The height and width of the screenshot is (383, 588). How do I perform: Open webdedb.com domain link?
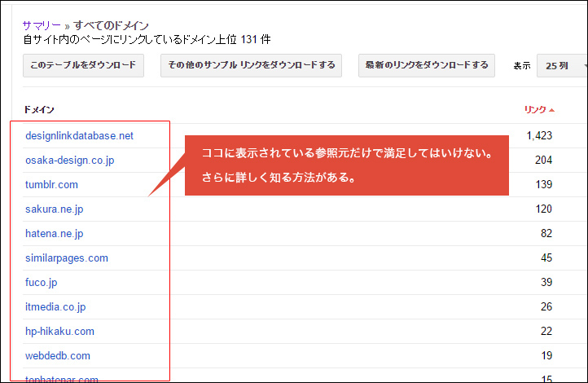pyautogui.click(x=57, y=355)
